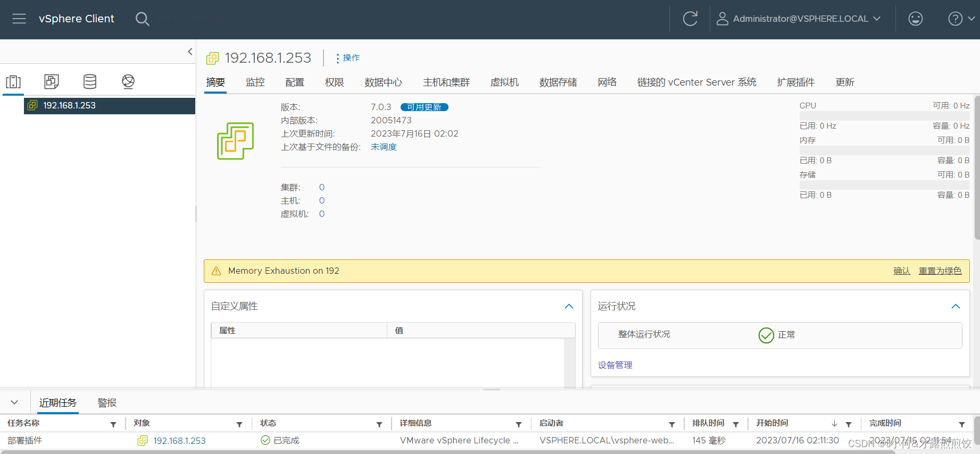Open the Hosts and Clusters tab
This screenshot has height=454, width=980.
pos(446,82)
